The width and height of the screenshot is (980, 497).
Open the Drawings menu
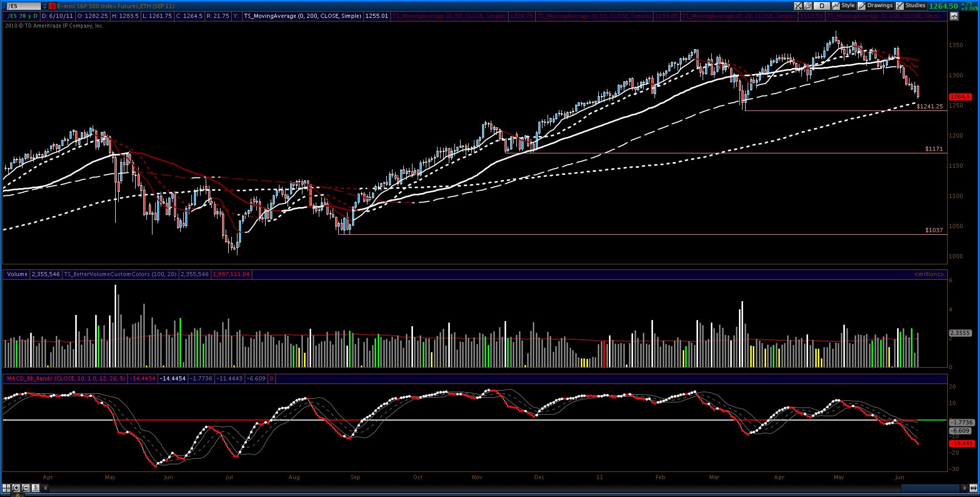pyautogui.click(x=880, y=6)
